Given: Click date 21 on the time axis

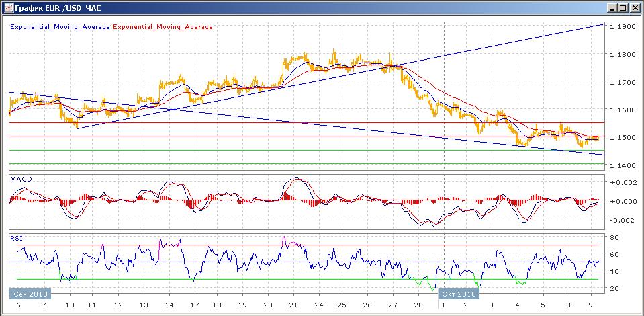Looking at the screenshot, I should point(293,305).
